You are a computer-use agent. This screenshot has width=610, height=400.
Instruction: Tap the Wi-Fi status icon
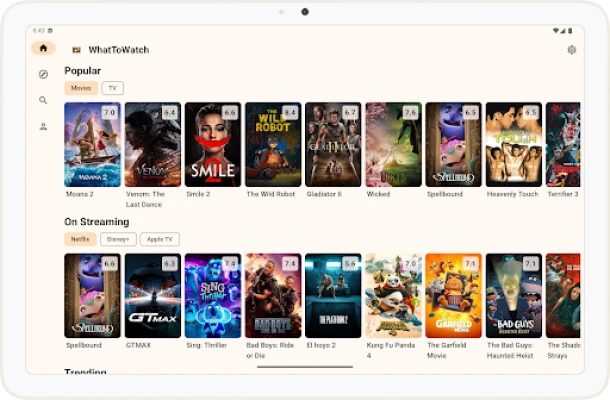(557, 30)
